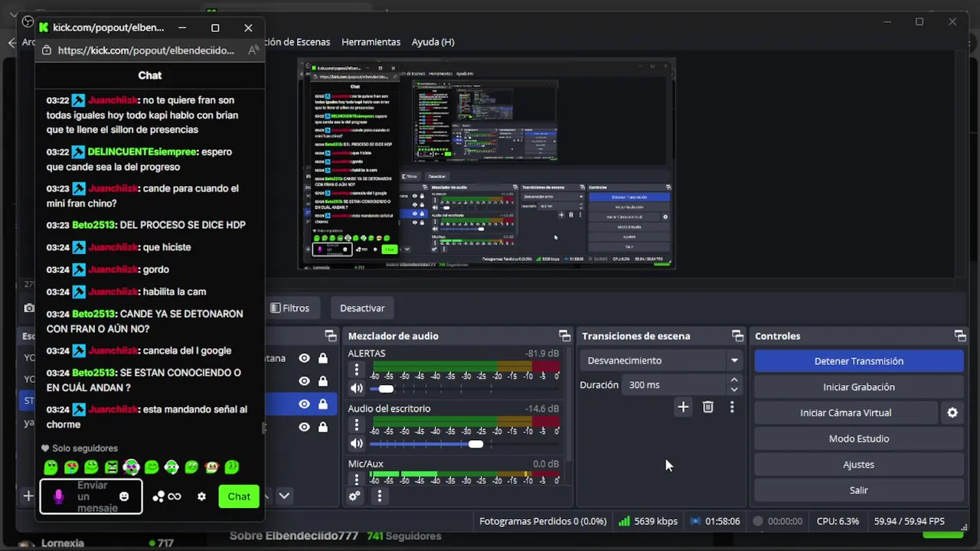Click the Audio del escritorio volume slider handle
This screenshot has width=980, height=551.
[x=475, y=444]
